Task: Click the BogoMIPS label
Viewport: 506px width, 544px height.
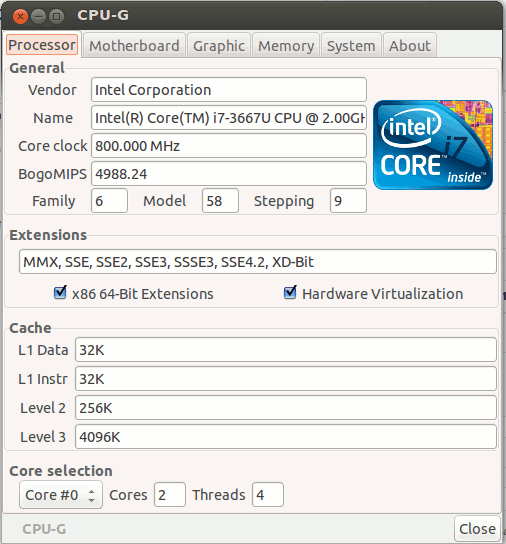Action: point(52,174)
